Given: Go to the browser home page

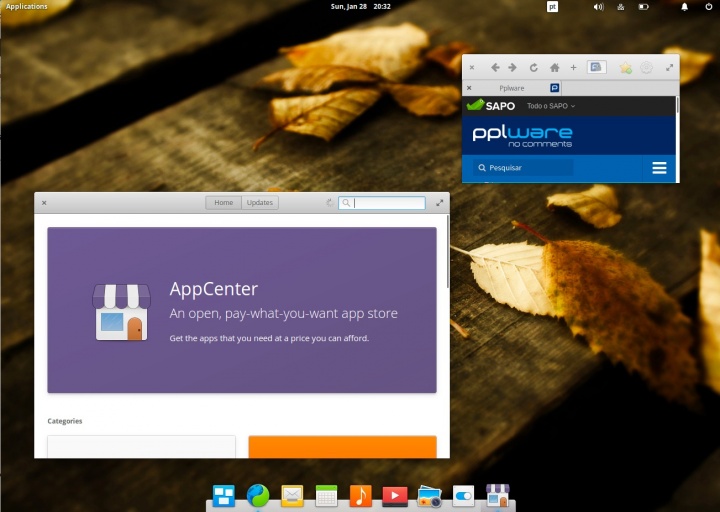Looking at the screenshot, I should (x=555, y=68).
